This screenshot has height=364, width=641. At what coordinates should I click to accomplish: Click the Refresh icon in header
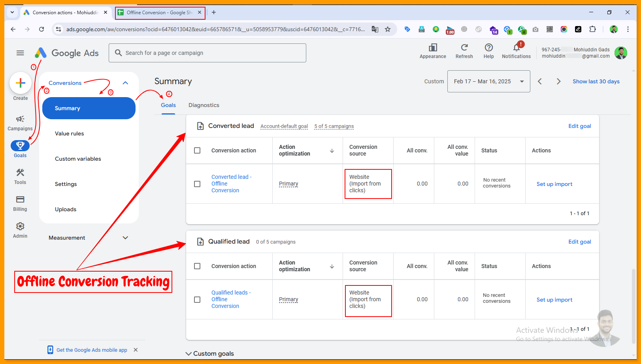[x=464, y=48]
